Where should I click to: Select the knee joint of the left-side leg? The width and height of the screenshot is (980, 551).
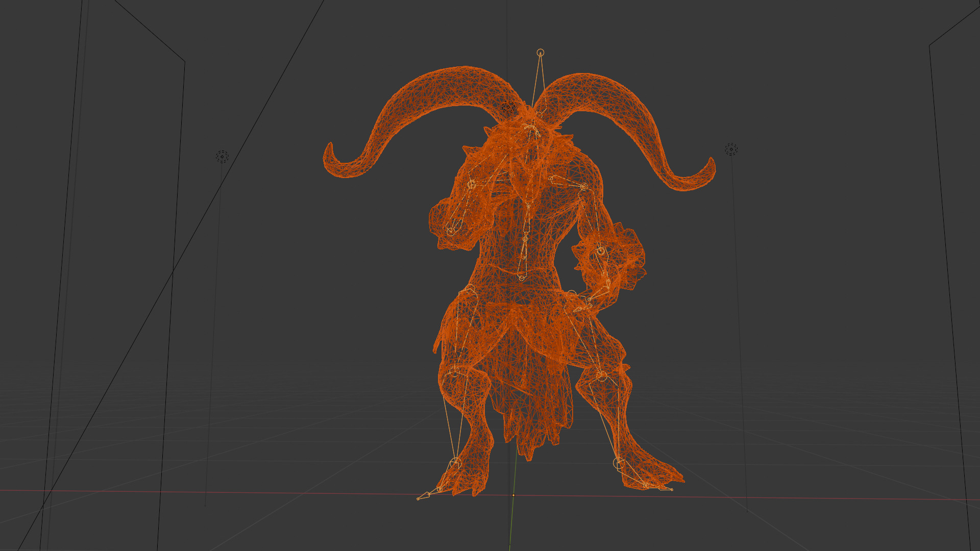coord(454,371)
